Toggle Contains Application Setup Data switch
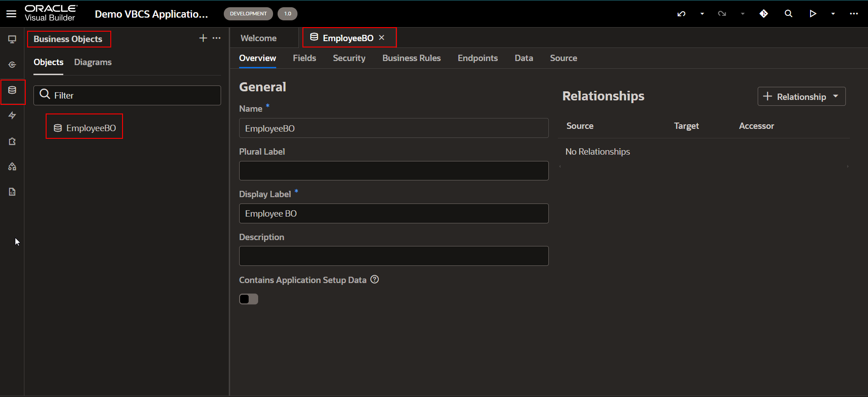Viewport: 868px width, 397px height. click(249, 299)
